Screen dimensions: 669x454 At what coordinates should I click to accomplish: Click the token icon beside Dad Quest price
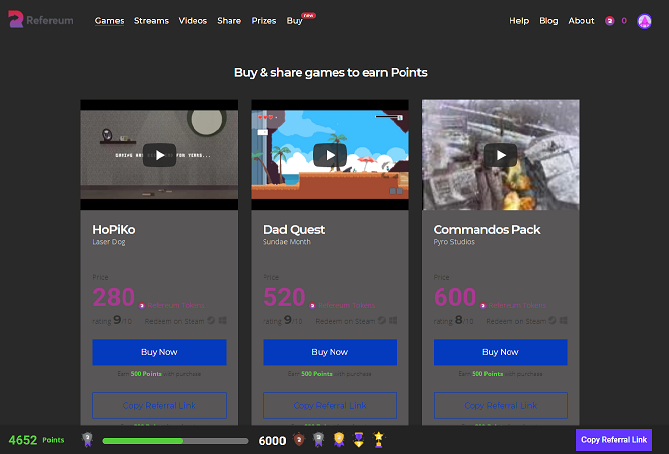click(312, 306)
